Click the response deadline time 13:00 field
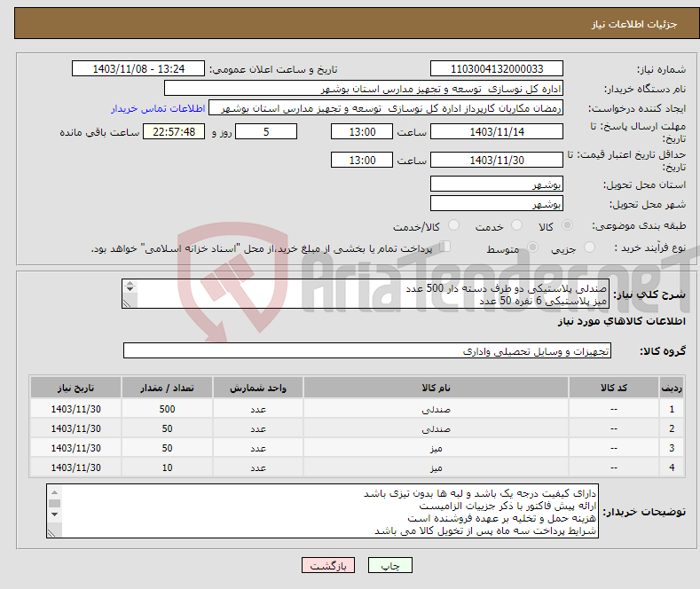The height and width of the screenshot is (589, 700). coord(362,131)
